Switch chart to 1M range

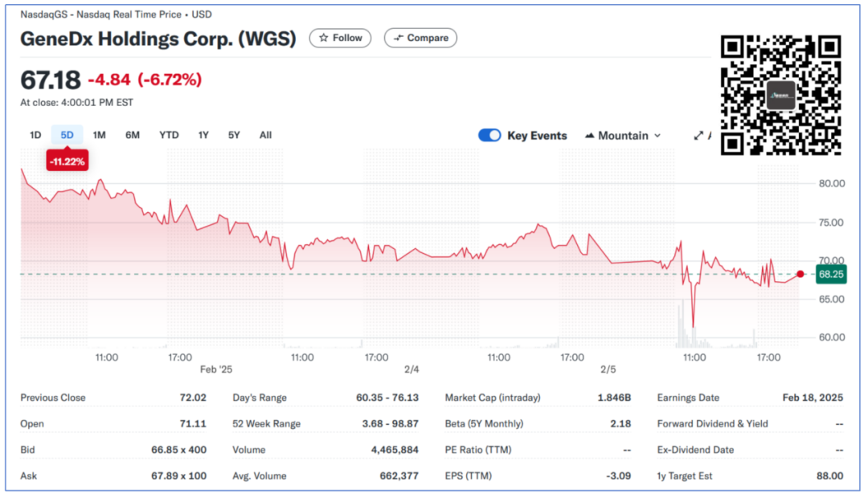coord(99,135)
